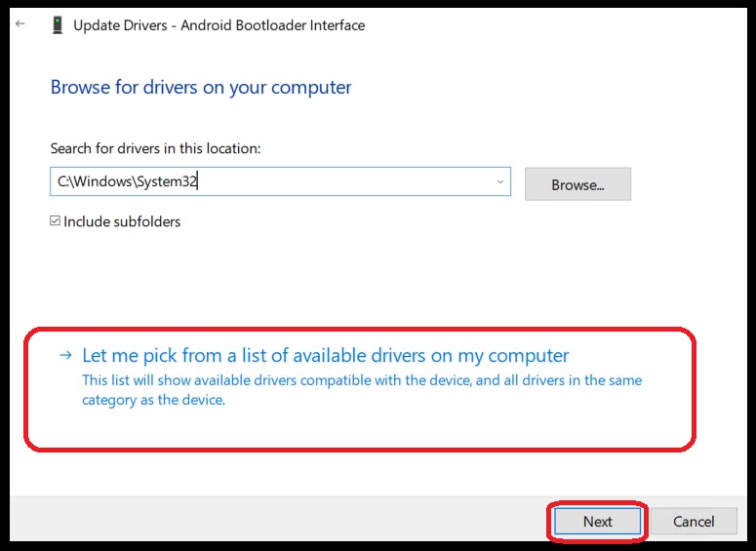Cancel the Update Drivers dialog
This screenshot has height=551, width=756.
tap(694, 521)
